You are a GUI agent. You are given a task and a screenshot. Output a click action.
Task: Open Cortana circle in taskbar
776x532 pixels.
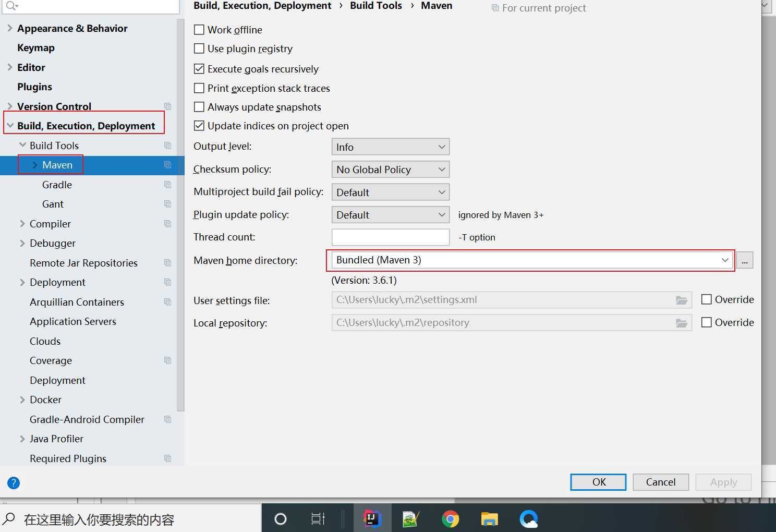[x=281, y=519]
